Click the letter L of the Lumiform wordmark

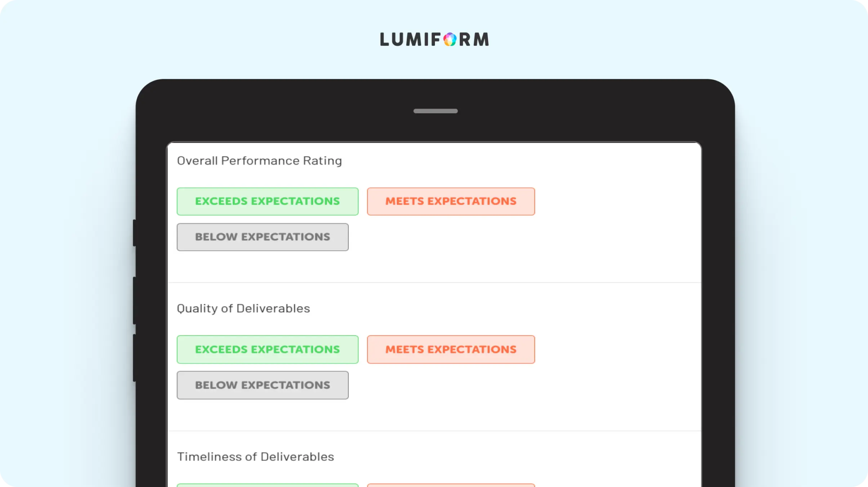click(x=384, y=39)
